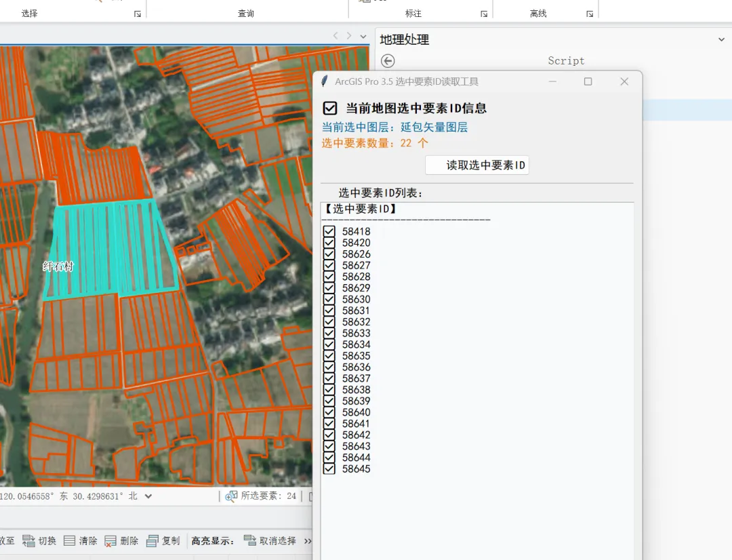Go to the next map view tab arrow
Screen dimensions: 732x560
coord(349,35)
